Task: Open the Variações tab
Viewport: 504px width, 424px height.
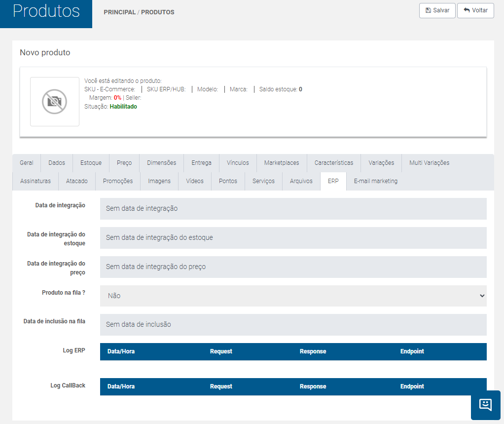Action: tap(381, 163)
